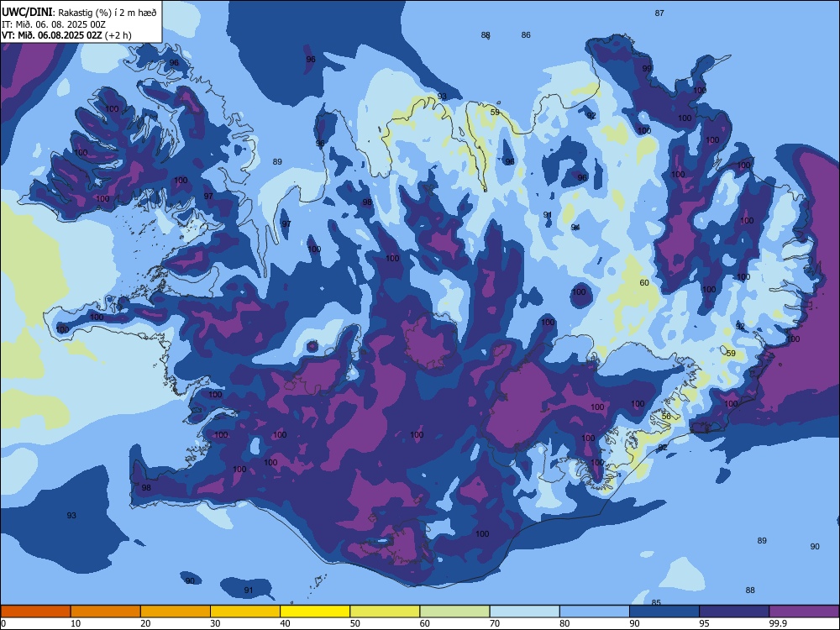The height and width of the screenshot is (630, 840).
Task: Click the legend tick label 95
Action: point(705,623)
